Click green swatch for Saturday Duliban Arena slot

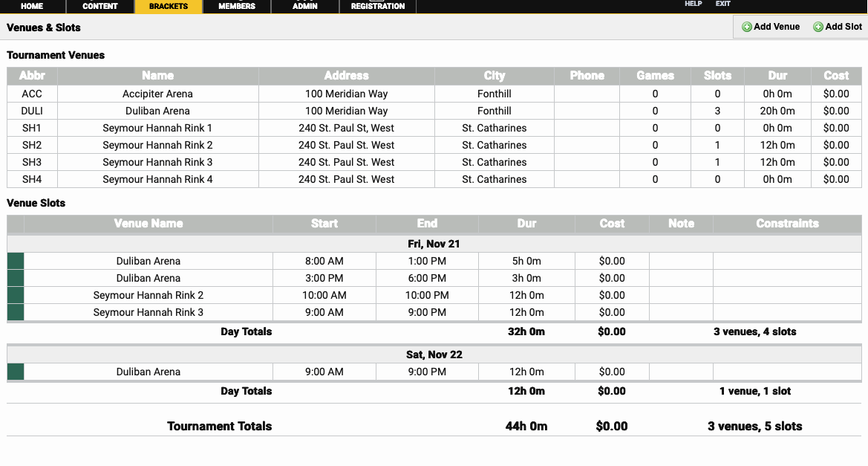point(16,372)
